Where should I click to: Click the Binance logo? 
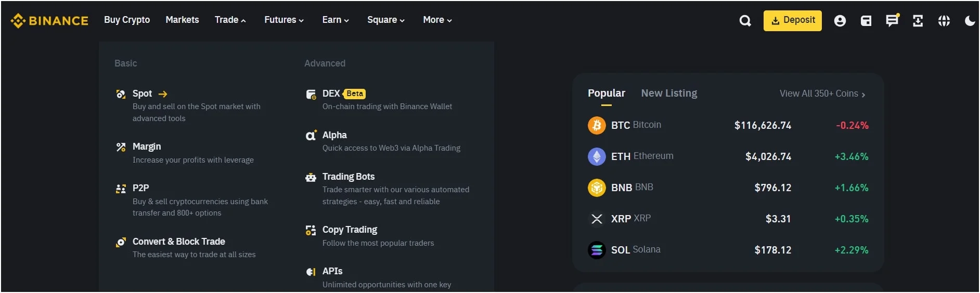click(x=49, y=21)
